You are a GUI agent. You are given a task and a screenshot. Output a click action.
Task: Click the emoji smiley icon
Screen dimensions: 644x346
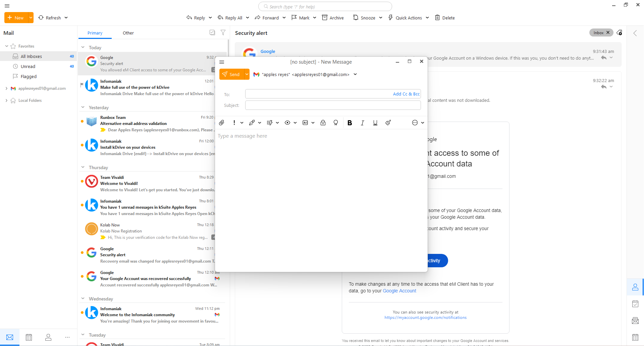[415, 123]
